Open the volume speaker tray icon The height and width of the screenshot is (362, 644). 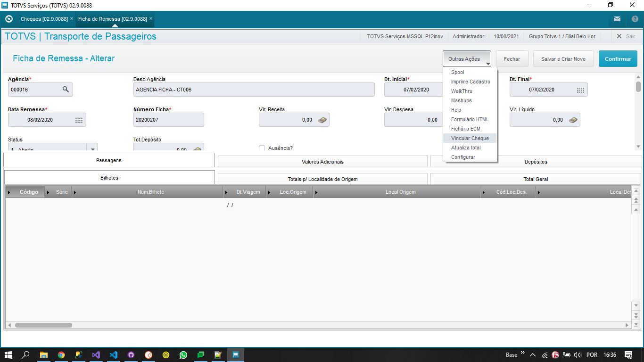click(578, 355)
